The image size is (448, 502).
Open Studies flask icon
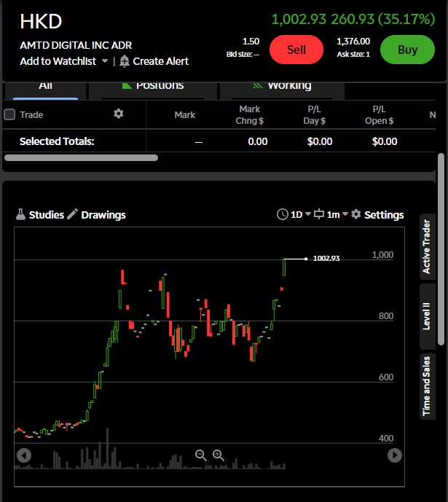[x=21, y=214]
